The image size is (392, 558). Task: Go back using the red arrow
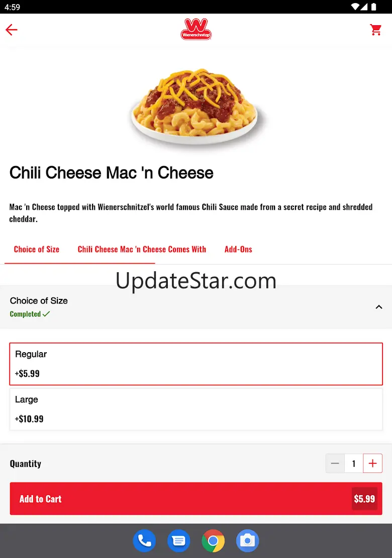12,30
